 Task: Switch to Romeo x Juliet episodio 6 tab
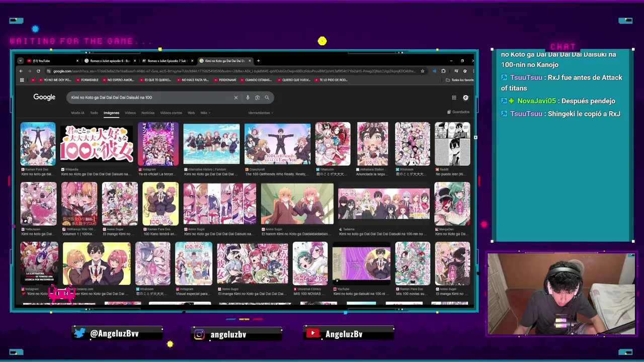click(110, 61)
